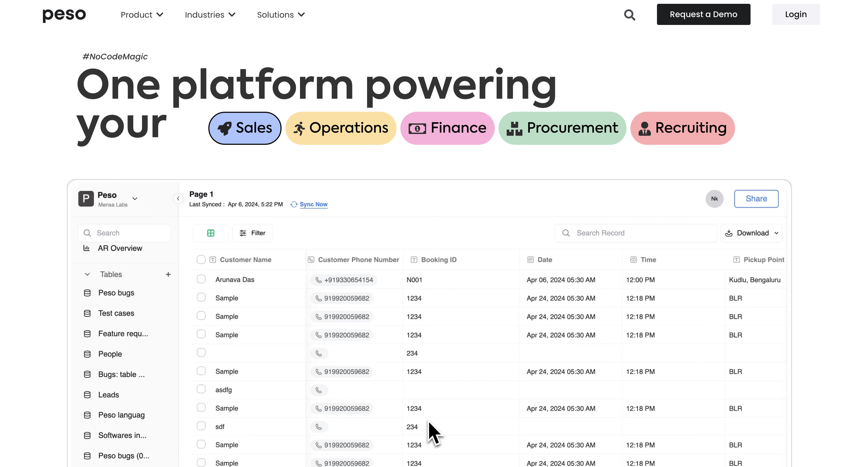Viewport: 868px width, 467px height.
Task: Click database icon beside Peso languag
Action: coord(87,415)
